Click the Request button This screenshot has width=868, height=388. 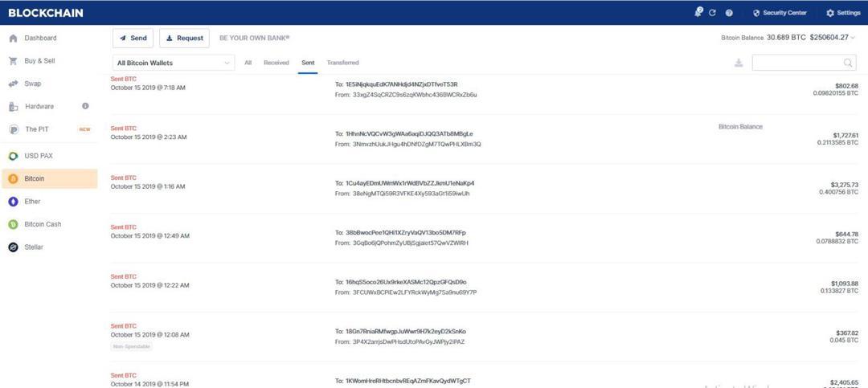[x=184, y=39]
